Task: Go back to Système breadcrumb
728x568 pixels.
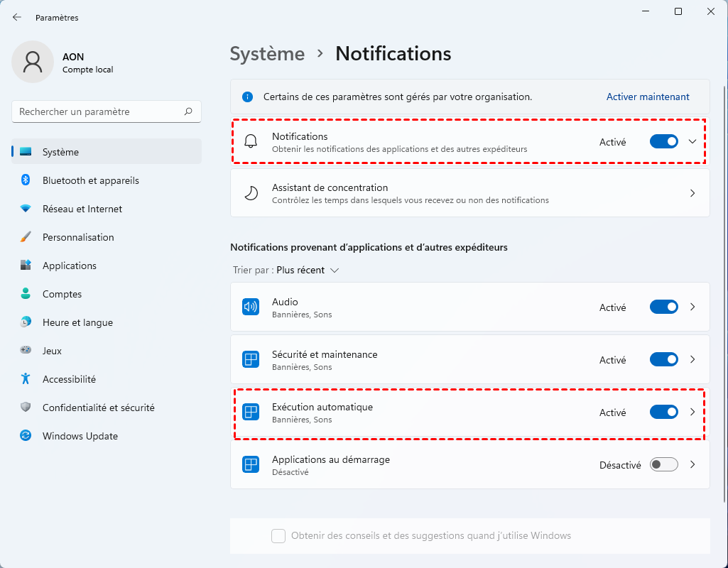Action: tap(267, 54)
